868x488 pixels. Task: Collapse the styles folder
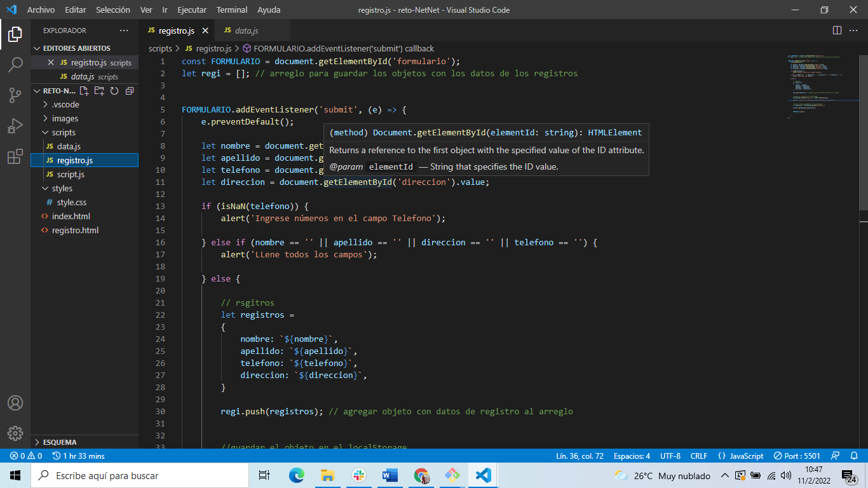click(85, 188)
